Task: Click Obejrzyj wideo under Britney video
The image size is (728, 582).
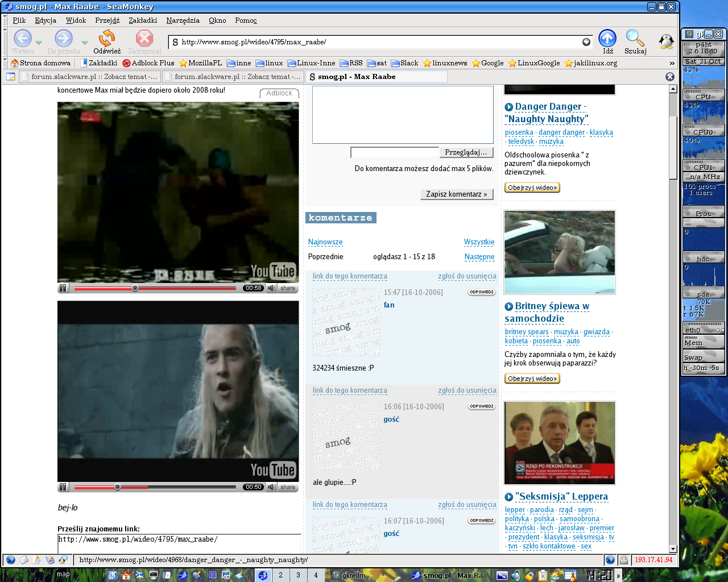Action: point(532,379)
